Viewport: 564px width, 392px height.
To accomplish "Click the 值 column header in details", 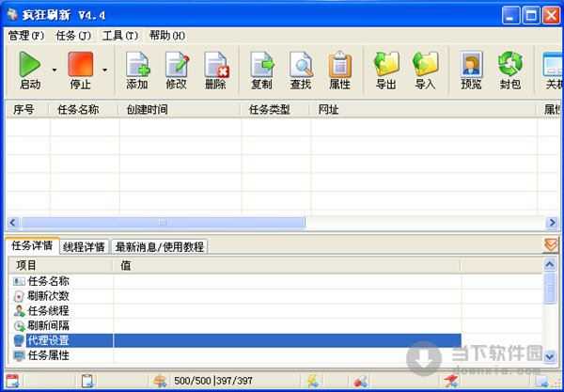I will pyautogui.click(x=287, y=266).
